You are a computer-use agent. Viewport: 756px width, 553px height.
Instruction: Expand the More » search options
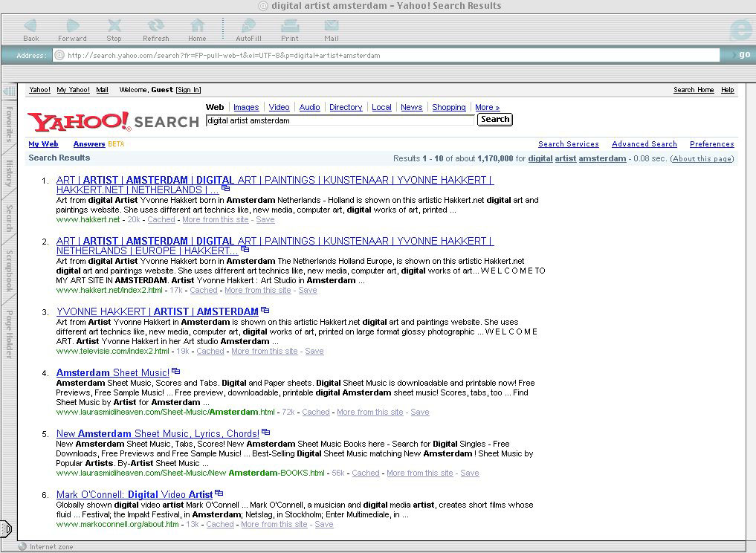point(488,108)
